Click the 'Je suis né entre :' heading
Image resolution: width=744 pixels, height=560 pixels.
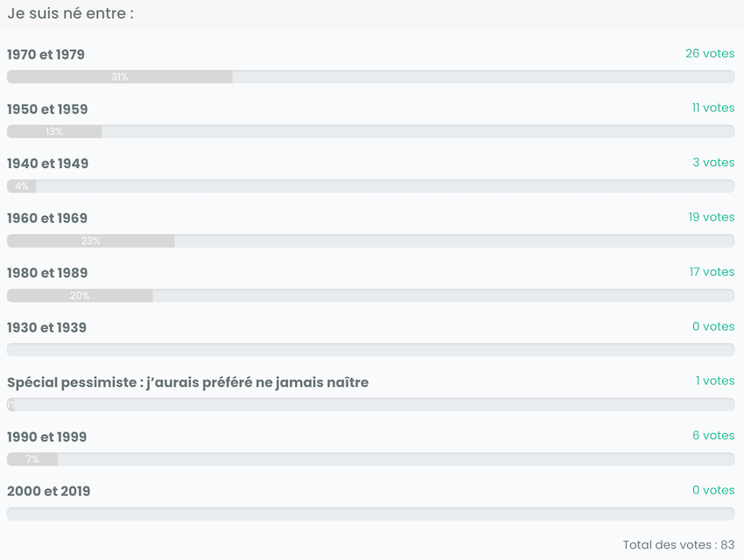click(x=70, y=15)
